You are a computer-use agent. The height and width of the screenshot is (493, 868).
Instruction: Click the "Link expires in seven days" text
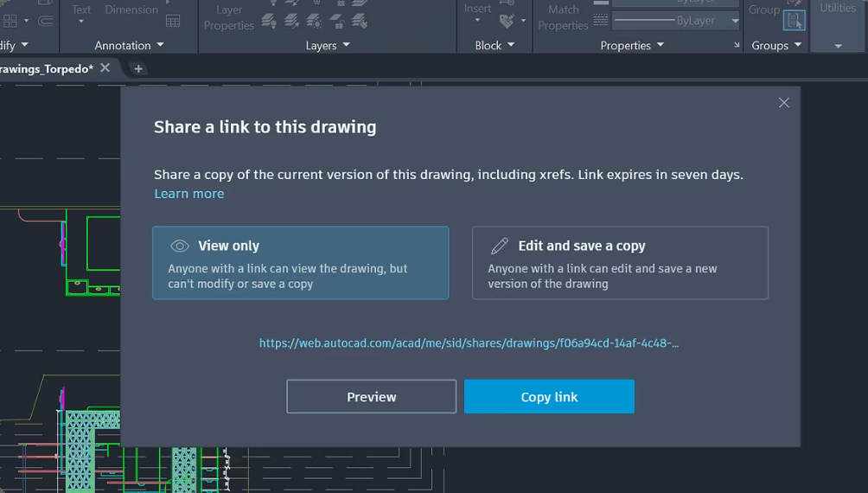(661, 175)
